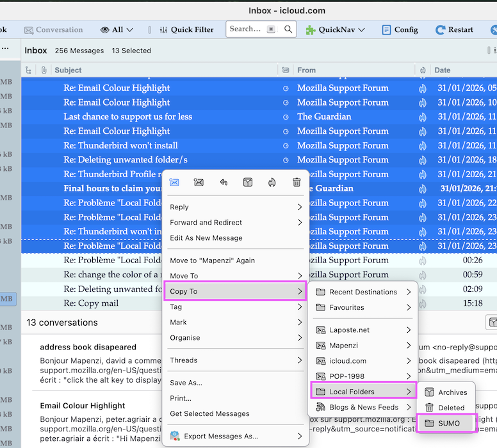Click the Mark as Read envelope icon
The image size is (497, 448).
click(174, 182)
